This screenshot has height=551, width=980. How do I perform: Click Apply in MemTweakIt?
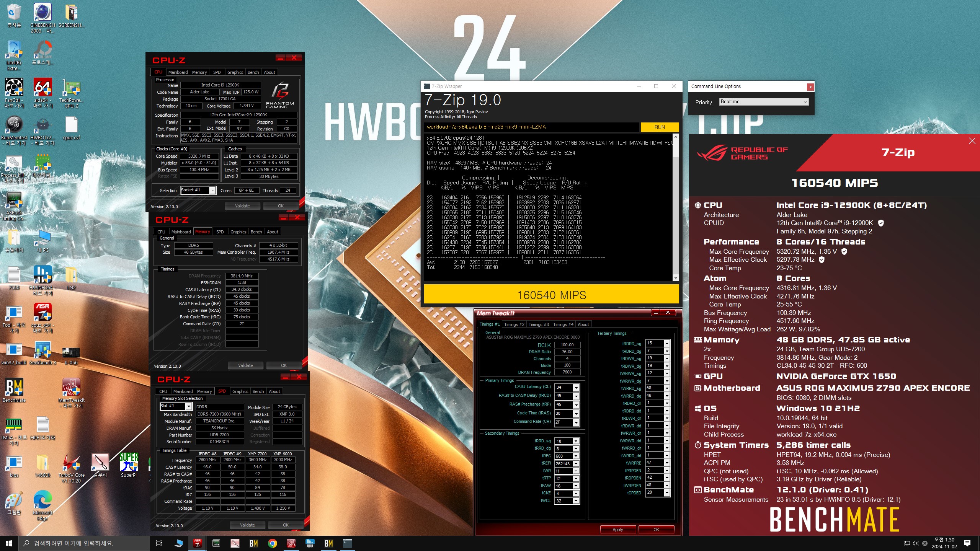coord(618,530)
